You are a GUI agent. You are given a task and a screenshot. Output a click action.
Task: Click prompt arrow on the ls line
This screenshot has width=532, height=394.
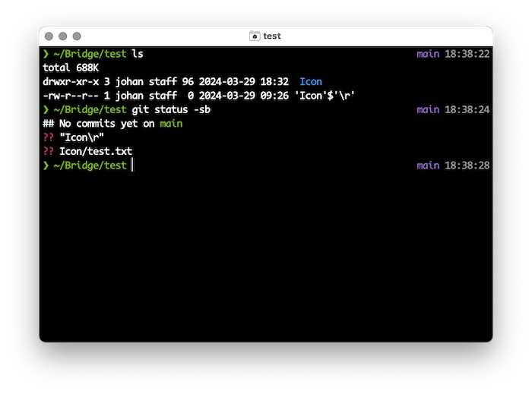(46, 54)
